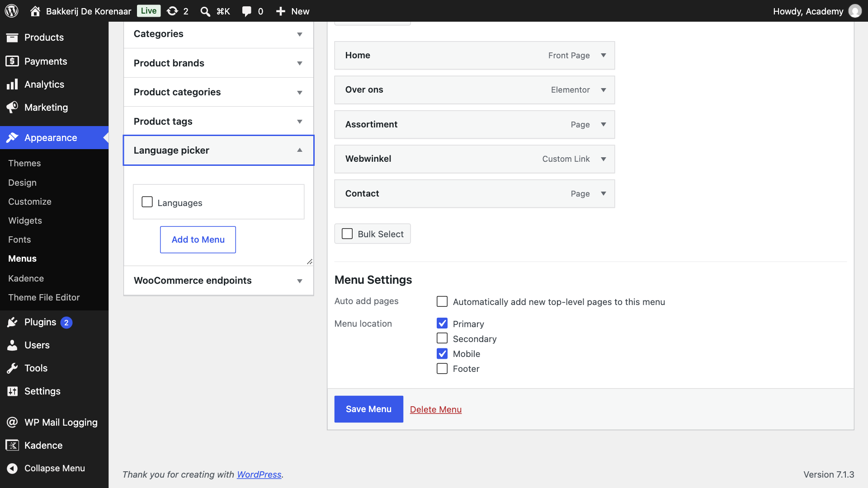
Task: Click the WP Mail Logging at-sign icon
Action: pyautogui.click(x=12, y=422)
